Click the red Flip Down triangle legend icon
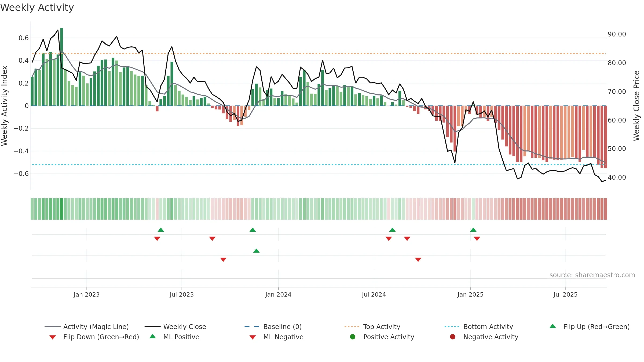 (53, 337)
